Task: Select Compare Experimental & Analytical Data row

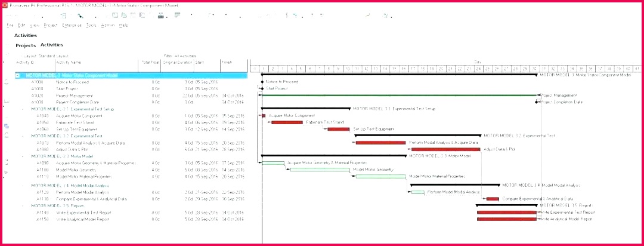Action: 131,199
